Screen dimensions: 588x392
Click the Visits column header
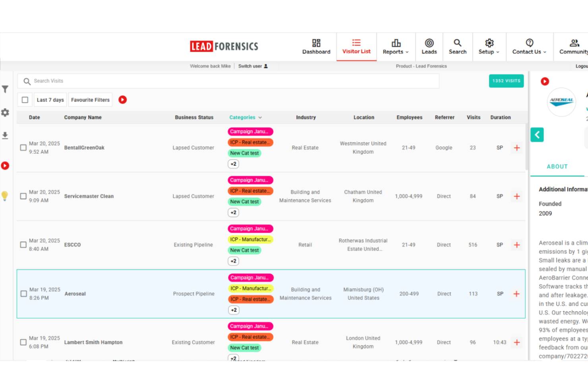pyautogui.click(x=474, y=118)
